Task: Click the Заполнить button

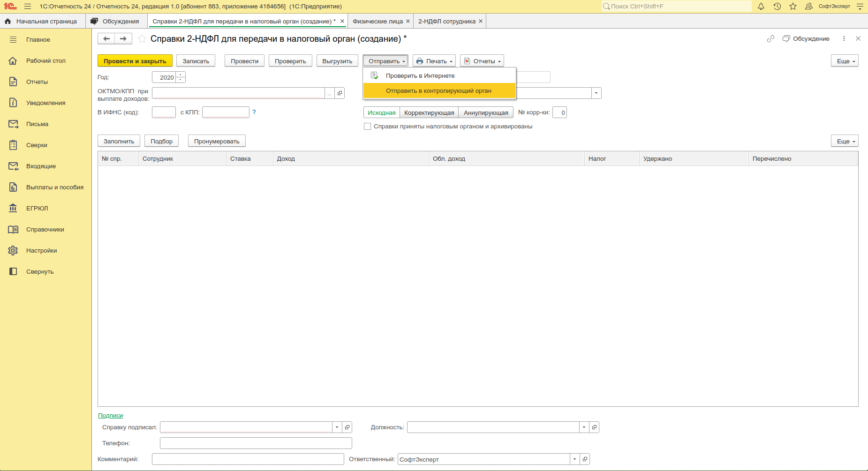Action: (119, 142)
